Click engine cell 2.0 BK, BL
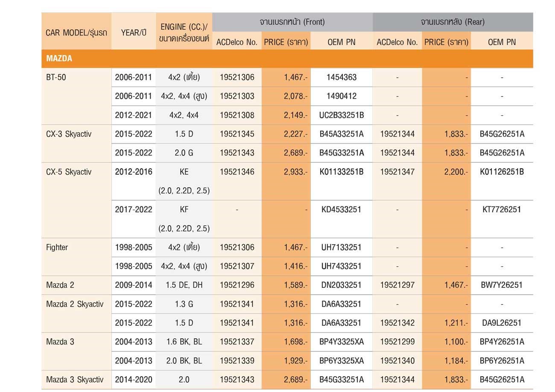555x392 pixels. point(184,361)
